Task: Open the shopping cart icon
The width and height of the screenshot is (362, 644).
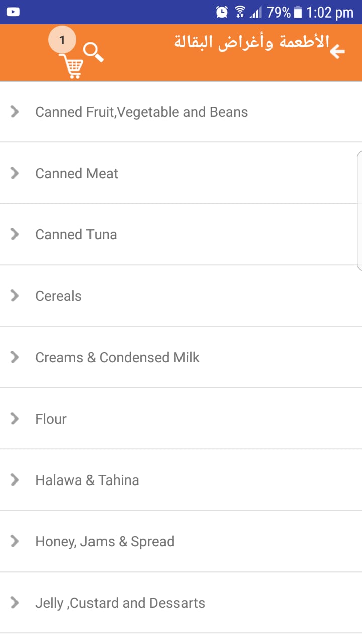Action: point(72,66)
